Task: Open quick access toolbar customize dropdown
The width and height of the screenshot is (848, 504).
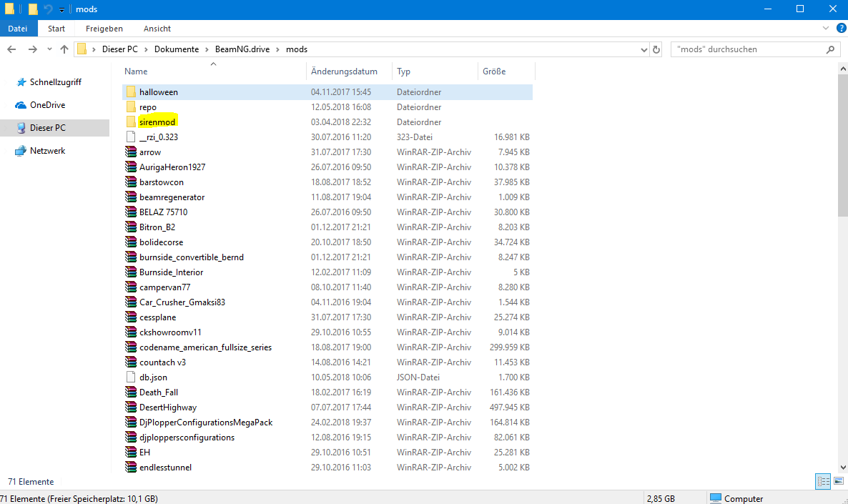Action: [x=61, y=10]
